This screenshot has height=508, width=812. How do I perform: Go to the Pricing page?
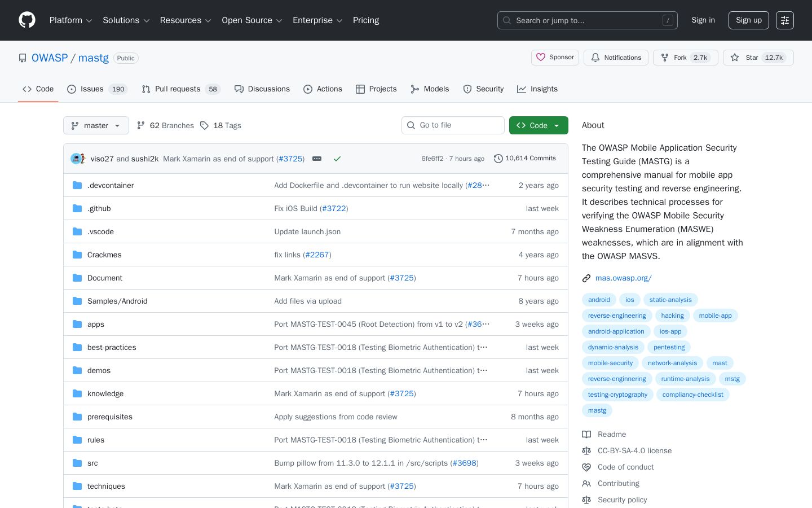tap(366, 20)
